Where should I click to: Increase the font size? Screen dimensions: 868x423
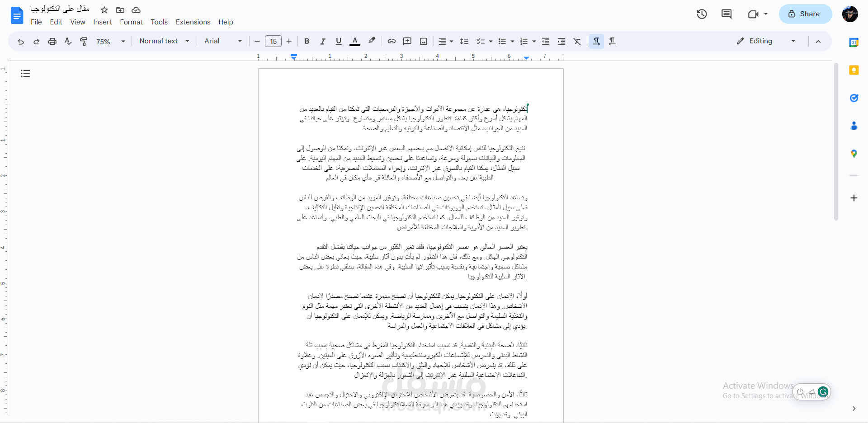[x=289, y=41]
